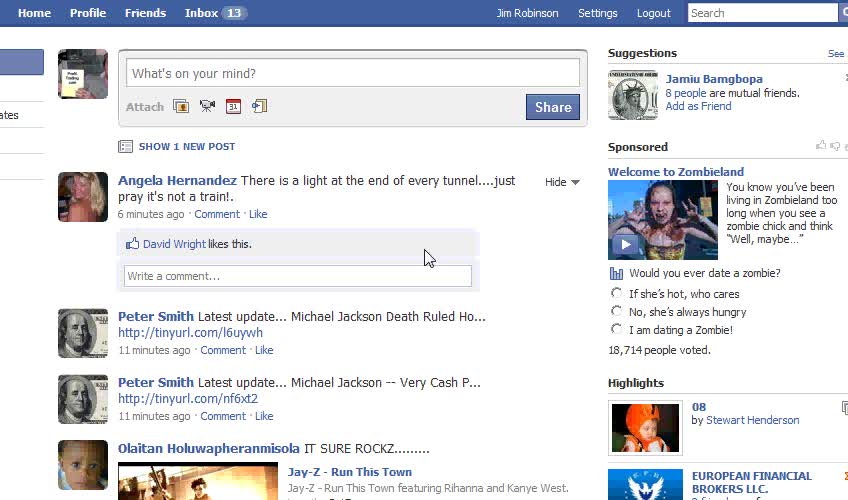
Task: Open Stewart Henderson's profile link
Action: point(752,420)
